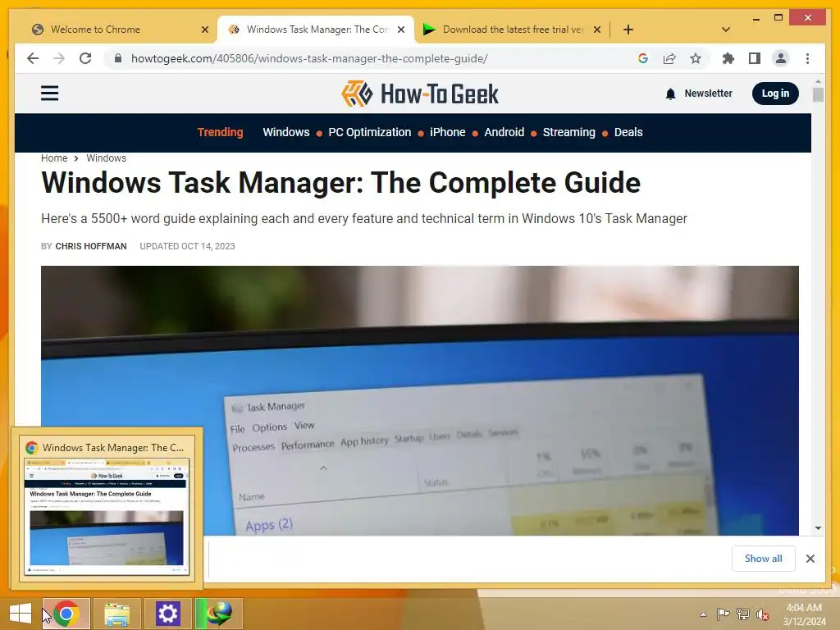
Task: Open Chrome three-dot menu
Action: pos(807,58)
